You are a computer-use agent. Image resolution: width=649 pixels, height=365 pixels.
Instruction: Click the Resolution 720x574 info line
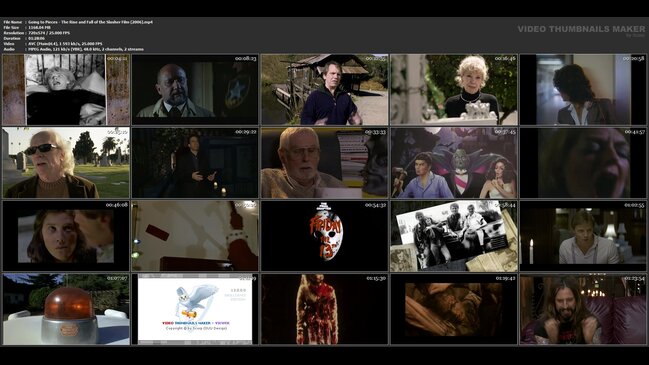36,33
